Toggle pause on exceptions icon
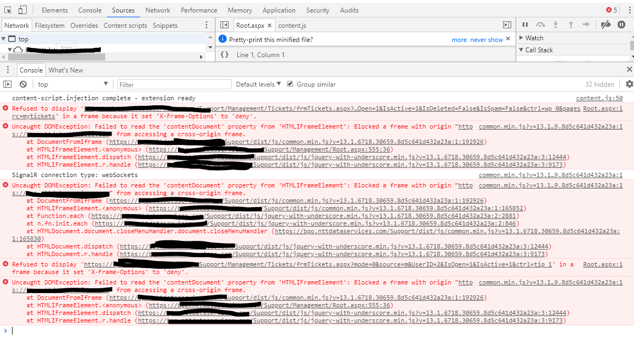Viewport: 634px width, 364px height. 621,25
